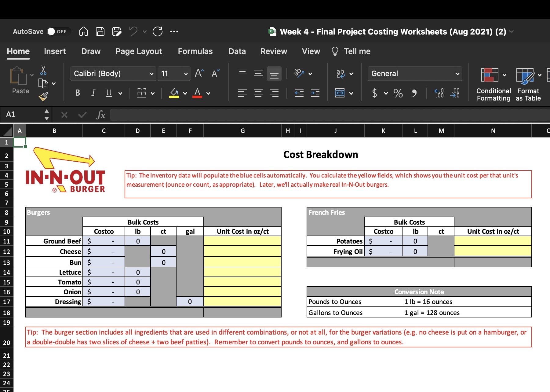Click the Middle Align icon

[258, 73]
